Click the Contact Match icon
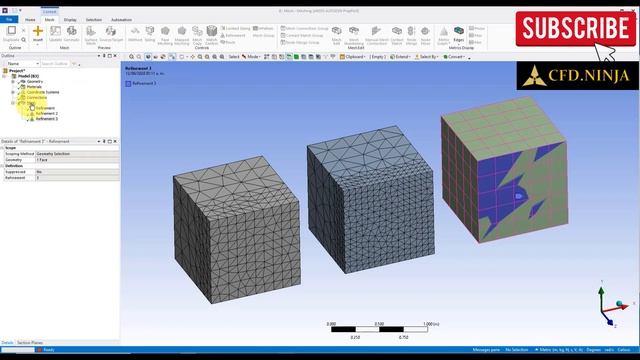Screen dimensions: 640x360 pos(397,32)
